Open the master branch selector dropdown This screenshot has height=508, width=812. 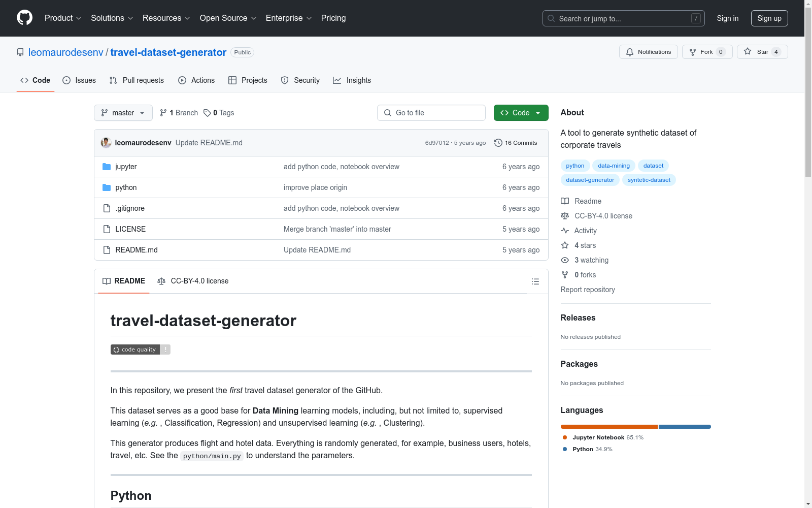pyautogui.click(x=123, y=113)
